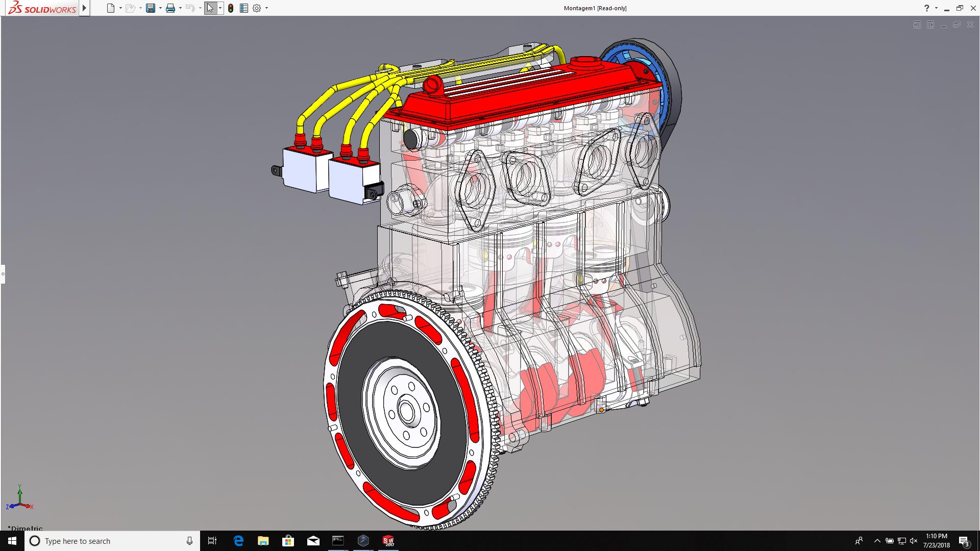
Task: Click the SolidWorks logo
Action: click(x=43, y=8)
